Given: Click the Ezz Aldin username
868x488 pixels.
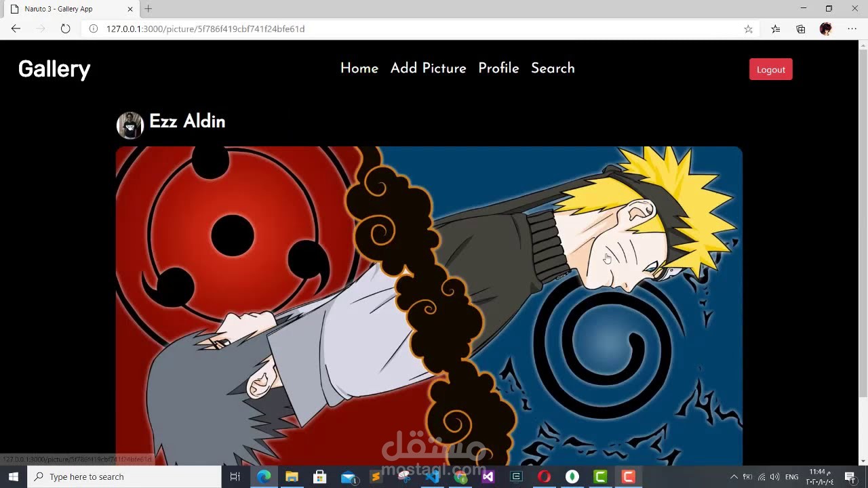Looking at the screenshot, I should click(187, 121).
